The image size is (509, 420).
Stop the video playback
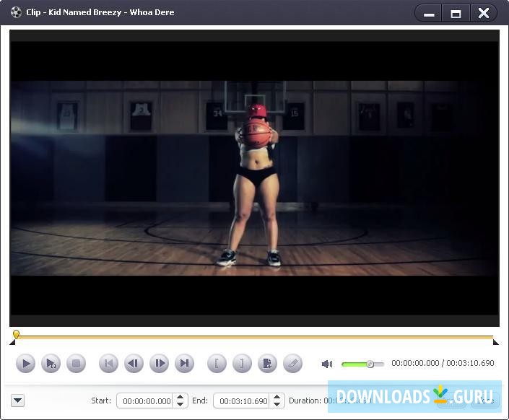[76, 363]
